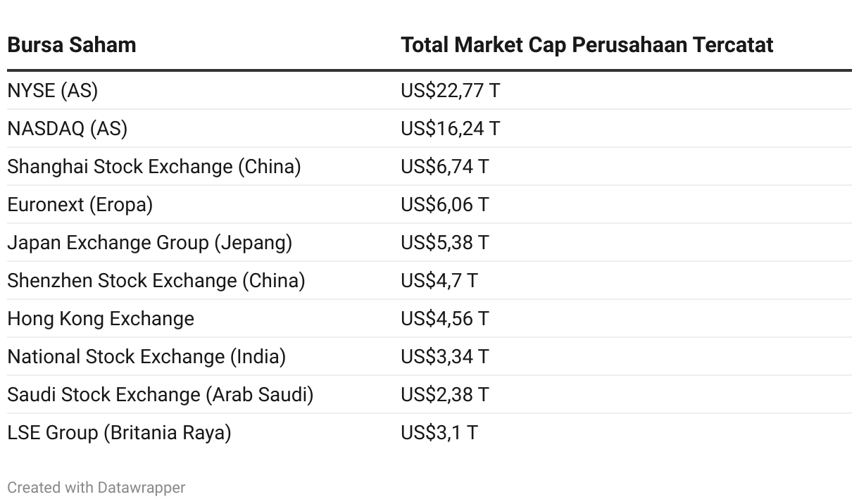859x504 pixels.
Task: Select the NYSE (AS) row label
Action: coord(52,91)
